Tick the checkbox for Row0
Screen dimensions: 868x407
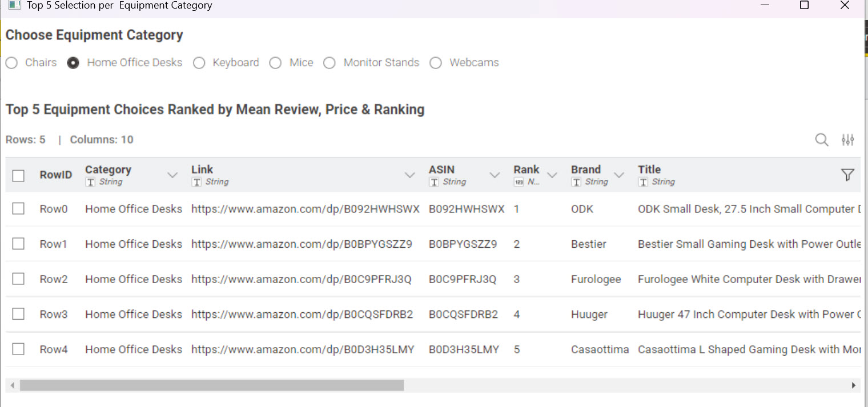click(18, 209)
